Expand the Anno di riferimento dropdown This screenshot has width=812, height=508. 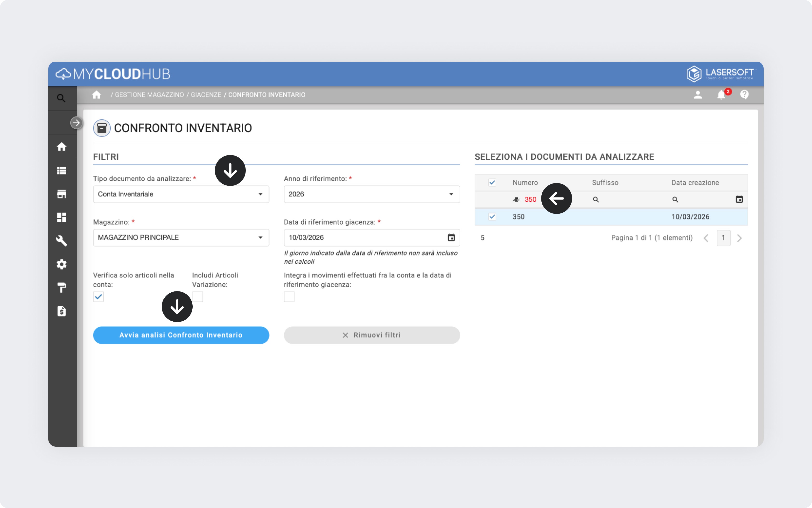[x=371, y=194]
